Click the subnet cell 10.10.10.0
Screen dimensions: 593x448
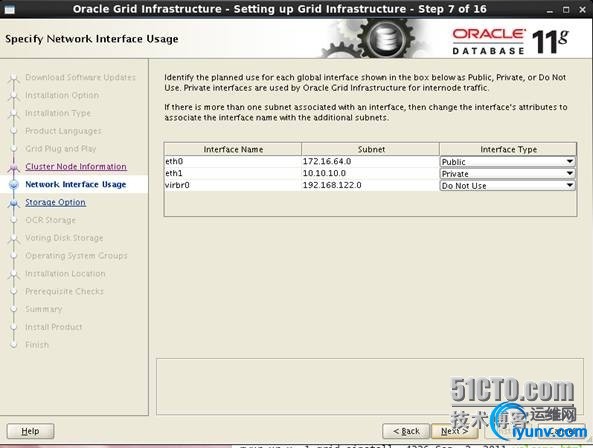[x=371, y=174]
